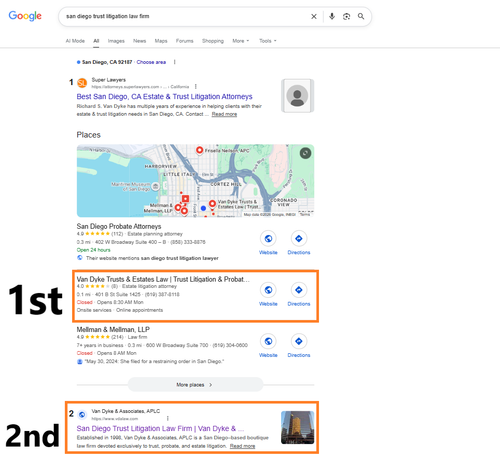Get Directions to Van Dyke Trusts & Estates

(x=299, y=294)
